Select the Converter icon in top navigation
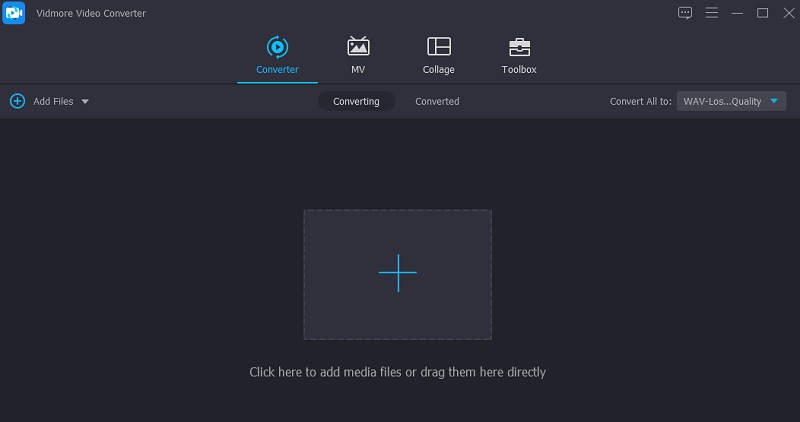The width and height of the screenshot is (800, 422). pyautogui.click(x=277, y=47)
